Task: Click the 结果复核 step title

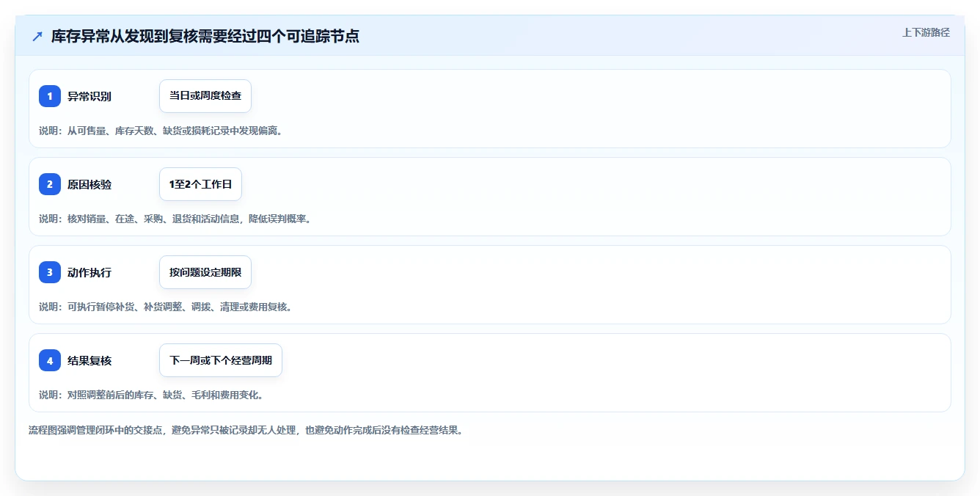Action: [89, 360]
